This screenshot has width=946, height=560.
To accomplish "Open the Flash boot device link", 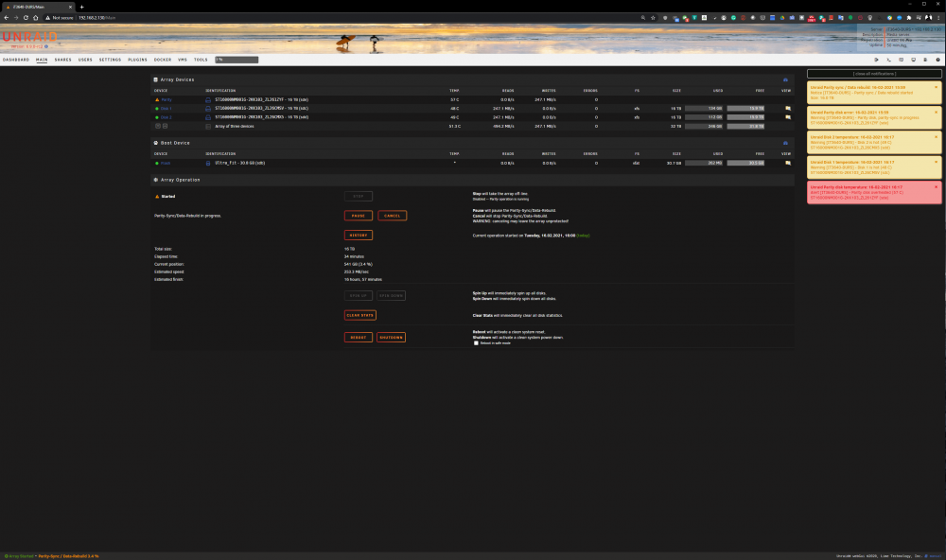I will (166, 163).
